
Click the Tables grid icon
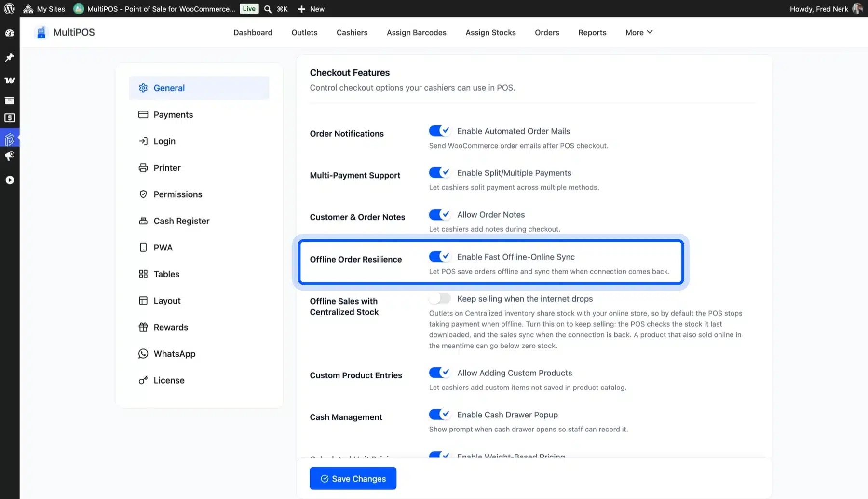click(143, 274)
